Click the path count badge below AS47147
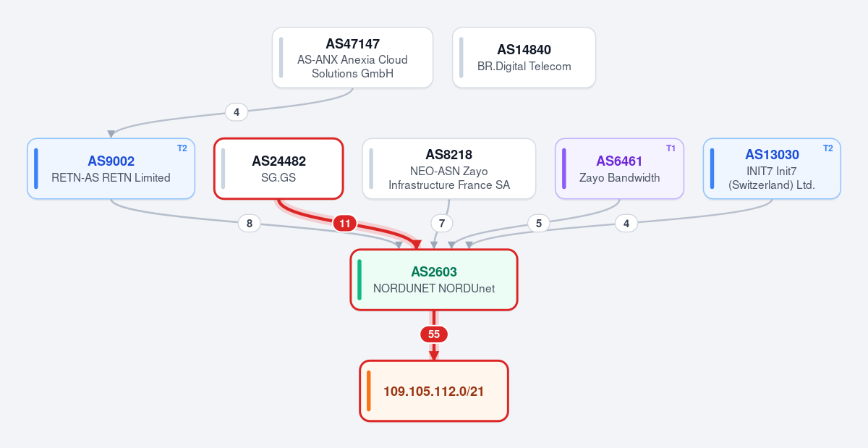This screenshot has height=448, width=868. (x=237, y=112)
